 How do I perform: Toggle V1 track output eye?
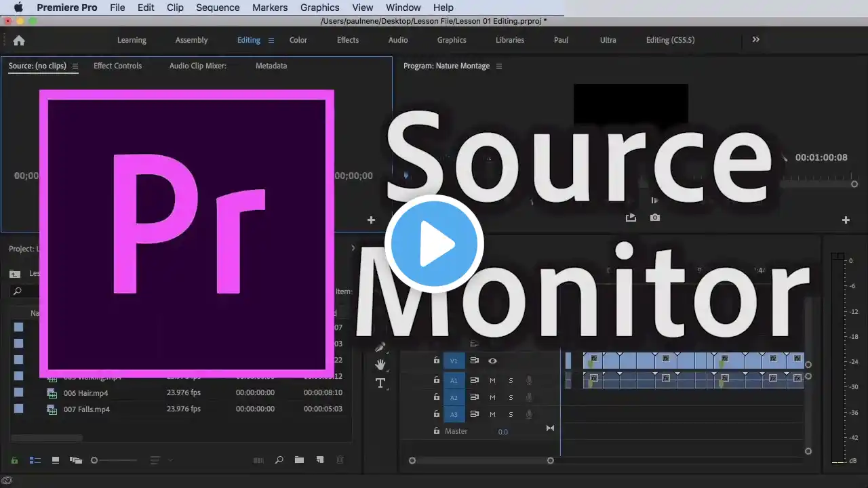click(493, 361)
